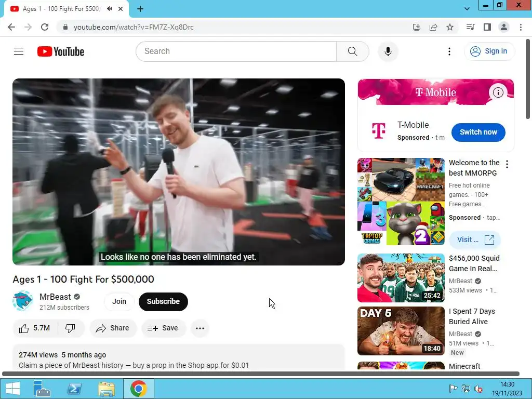Like the video with thumbs up
This screenshot has width=532, height=399.
tap(35, 328)
